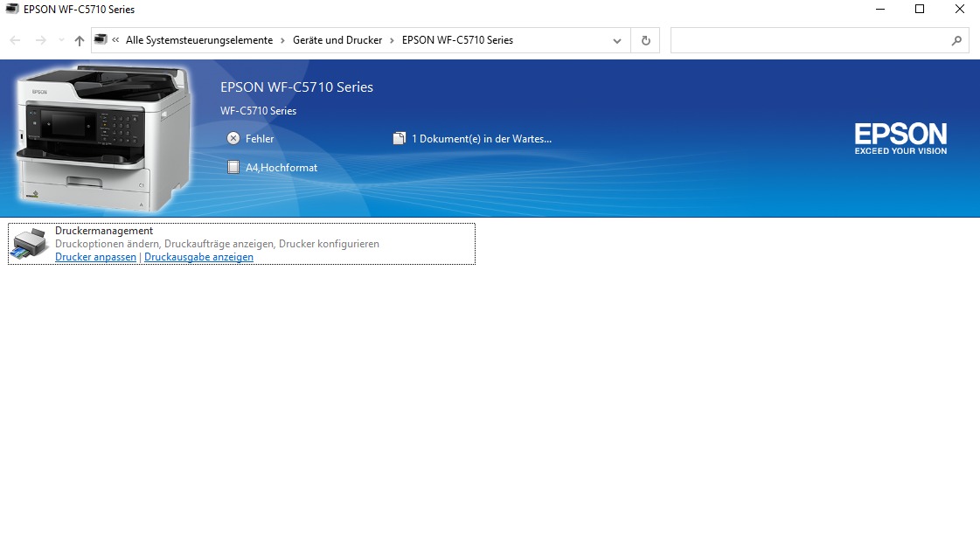This screenshot has height=548, width=980.
Task: Click the WF-C5710 Series subtitle
Action: click(258, 111)
